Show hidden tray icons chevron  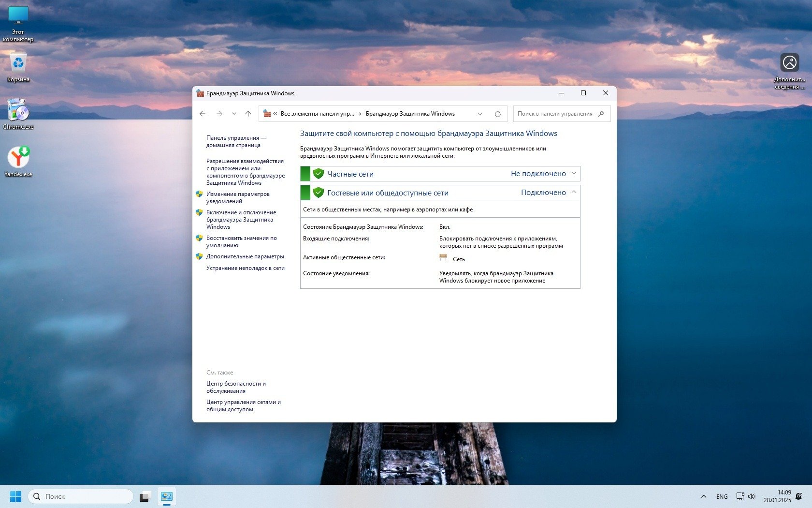tap(703, 496)
